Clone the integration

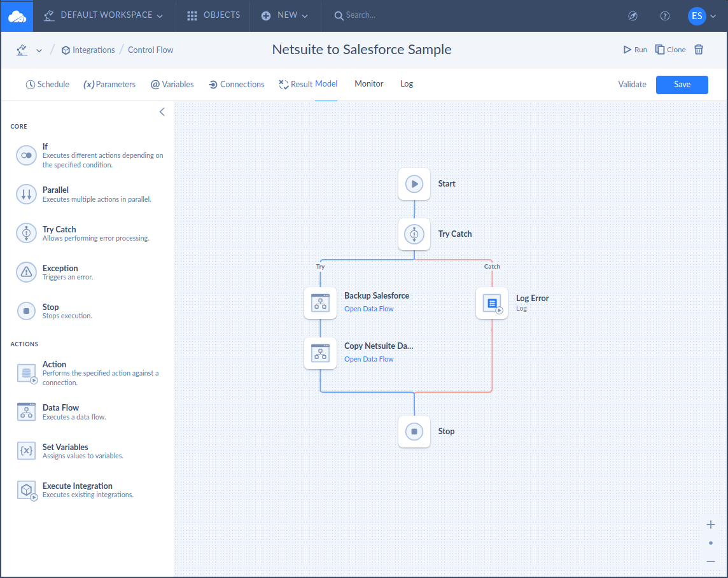click(x=670, y=50)
